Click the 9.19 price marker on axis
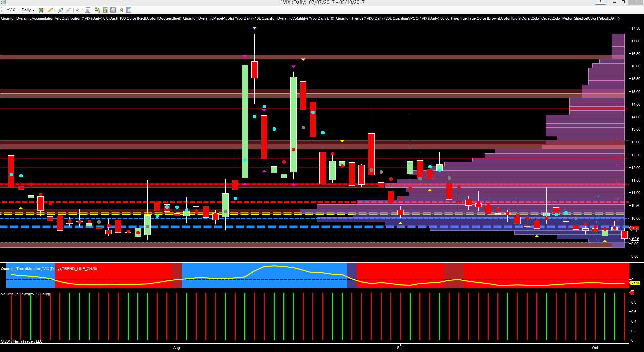This screenshot has height=352, width=644. coord(635,238)
